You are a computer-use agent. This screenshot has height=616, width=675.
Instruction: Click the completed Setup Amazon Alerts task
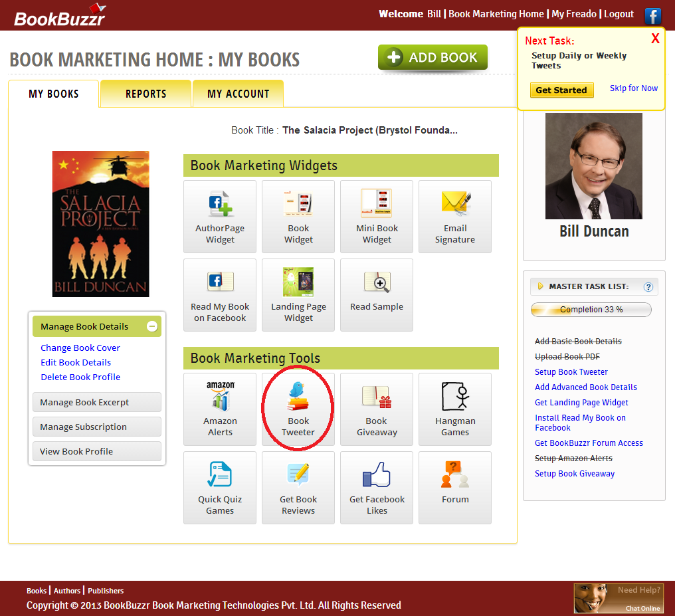pos(573,458)
